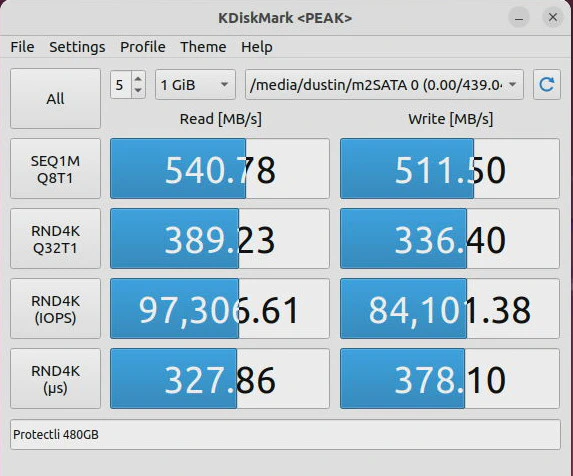
Task: Click the refresh drives icon
Action: (547, 84)
